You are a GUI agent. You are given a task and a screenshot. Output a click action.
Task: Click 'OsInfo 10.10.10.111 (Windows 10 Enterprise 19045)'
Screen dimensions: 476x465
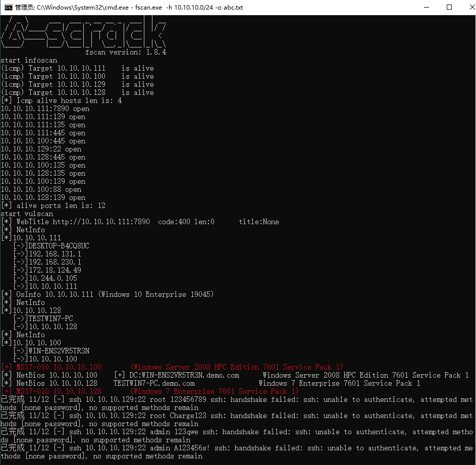pos(115,294)
